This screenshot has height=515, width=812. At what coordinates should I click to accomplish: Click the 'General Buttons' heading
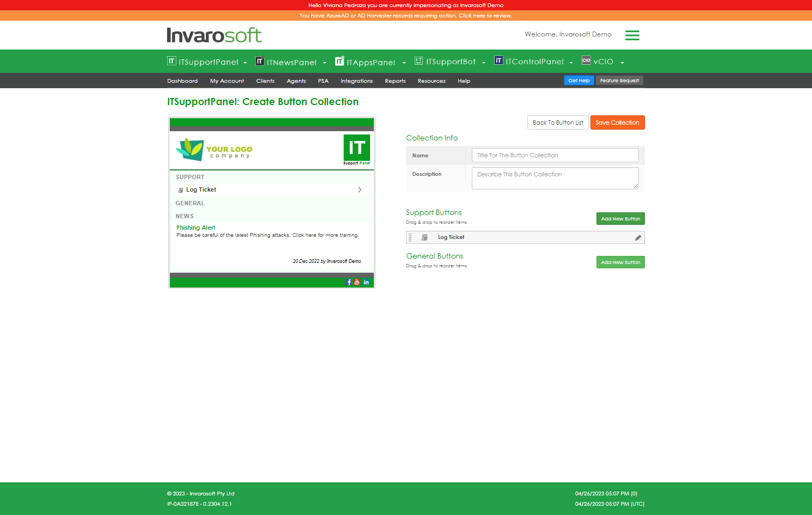point(434,256)
